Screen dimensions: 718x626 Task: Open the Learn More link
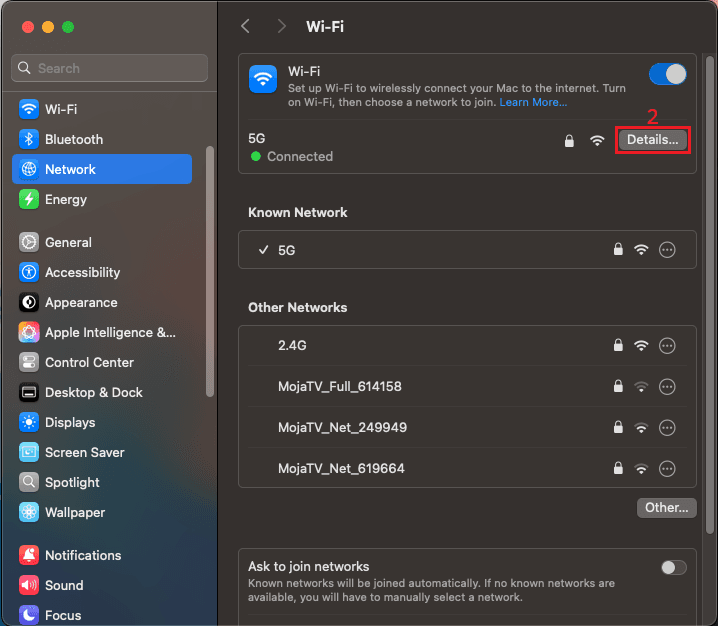click(x=533, y=102)
